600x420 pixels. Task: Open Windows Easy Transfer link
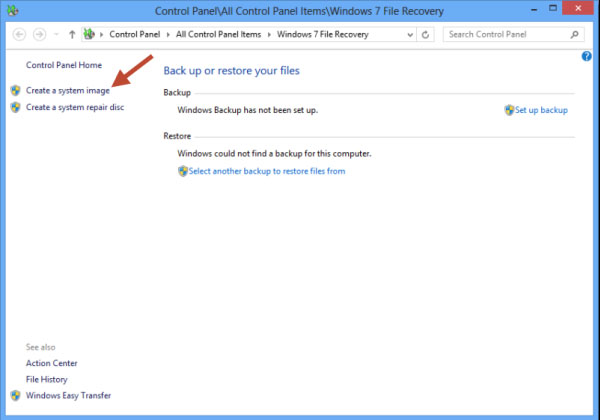coord(68,396)
